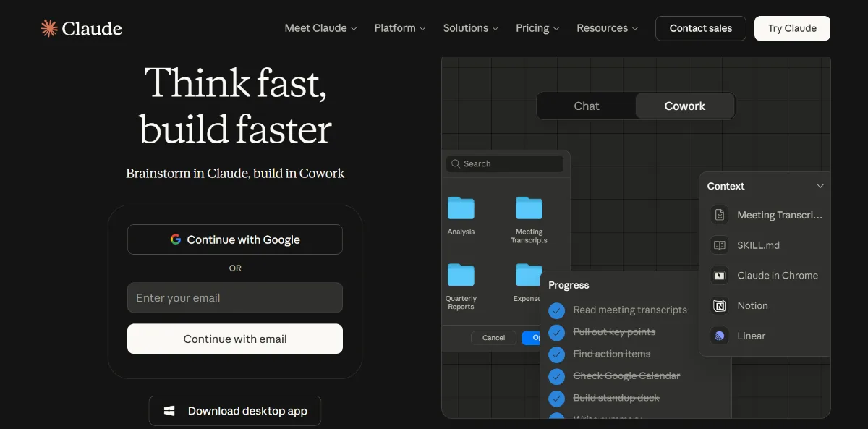Click the SKILL.md book icon
The image size is (868, 429).
click(719, 245)
